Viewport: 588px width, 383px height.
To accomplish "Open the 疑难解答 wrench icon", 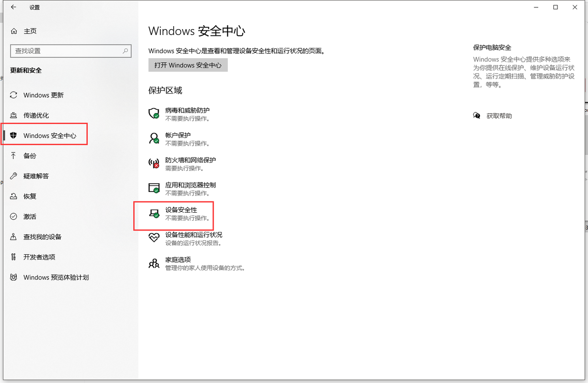I will point(13,176).
